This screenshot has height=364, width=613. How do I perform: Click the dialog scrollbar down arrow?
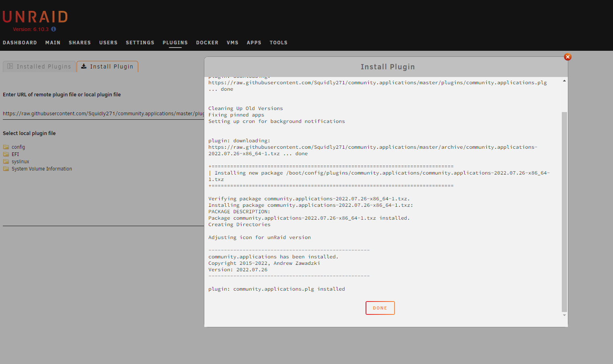(564, 315)
